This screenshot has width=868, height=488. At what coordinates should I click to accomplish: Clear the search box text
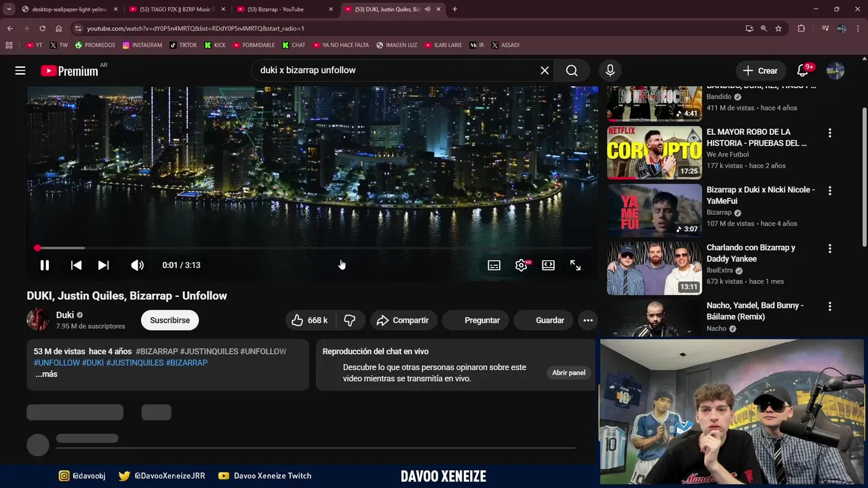click(x=545, y=70)
